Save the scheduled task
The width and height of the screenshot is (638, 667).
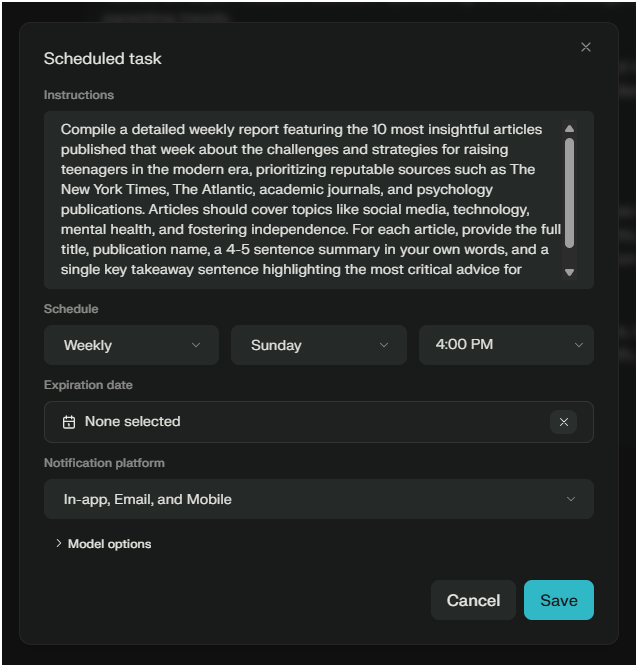[x=558, y=600]
